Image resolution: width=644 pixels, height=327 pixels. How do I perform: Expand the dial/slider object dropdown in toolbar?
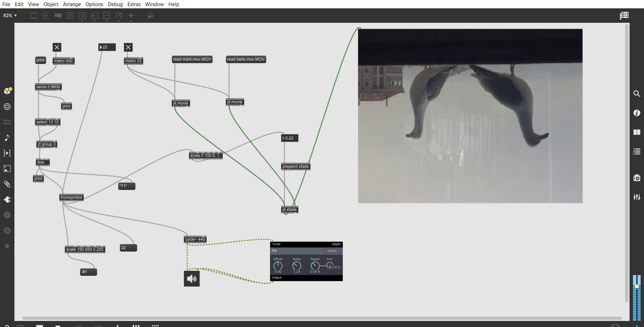[x=119, y=16]
